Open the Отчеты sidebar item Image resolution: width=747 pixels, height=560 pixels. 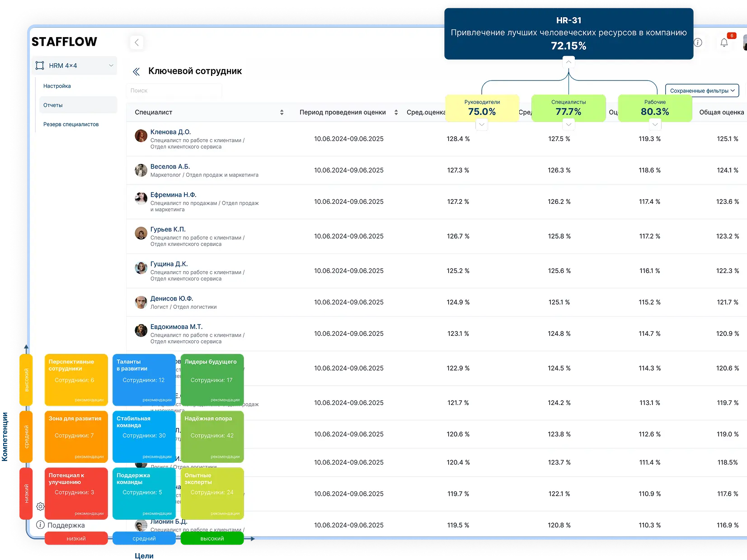(x=53, y=105)
